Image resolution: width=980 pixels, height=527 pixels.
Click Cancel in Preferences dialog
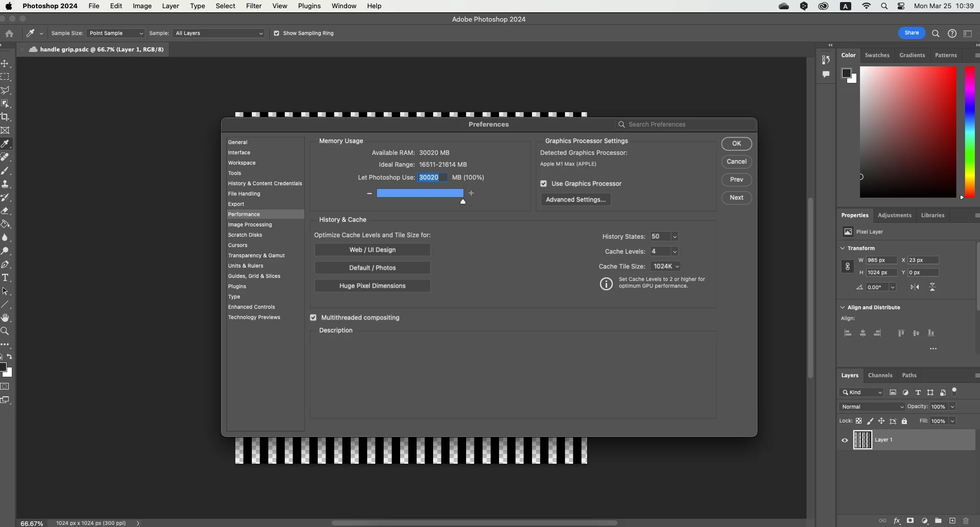(736, 162)
